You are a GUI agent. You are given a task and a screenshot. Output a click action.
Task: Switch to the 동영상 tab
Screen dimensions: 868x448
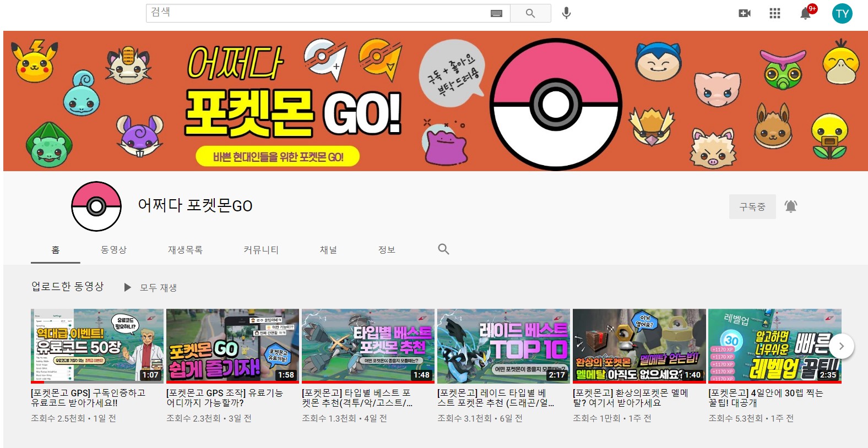click(x=113, y=250)
